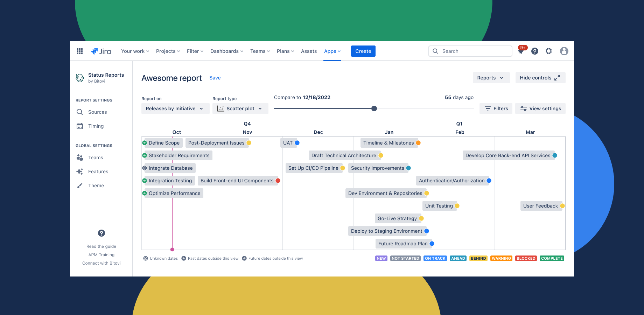Click the BLOCKED status legend swatch
This screenshot has width=644, height=315.
tap(526, 258)
